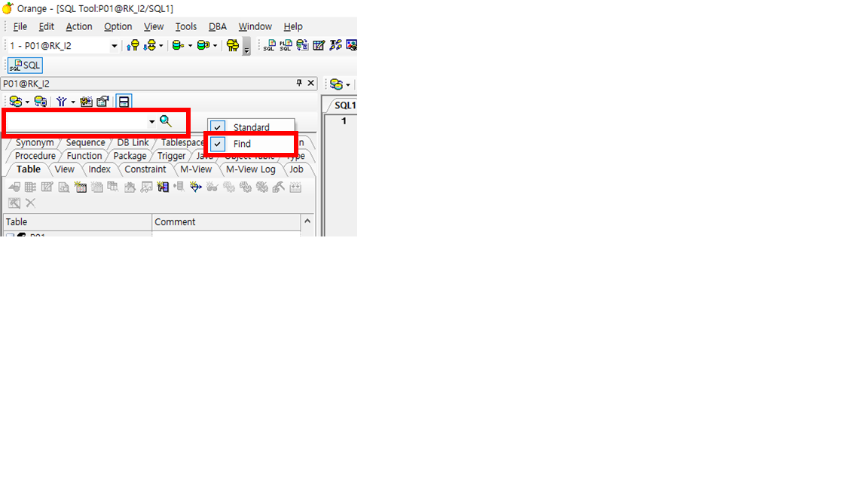Open the DBA menu
Viewport: 868px width, 488px height.
click(x=217, y=26)
